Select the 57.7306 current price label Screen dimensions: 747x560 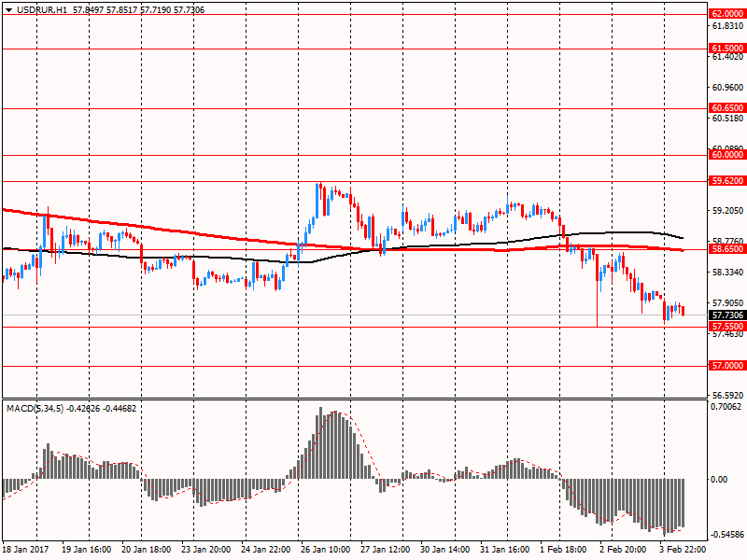click(x=726, y=315)
